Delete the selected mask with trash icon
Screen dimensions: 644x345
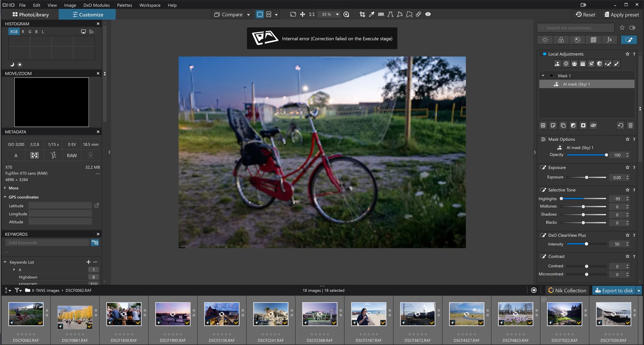[x=631, y=126]
